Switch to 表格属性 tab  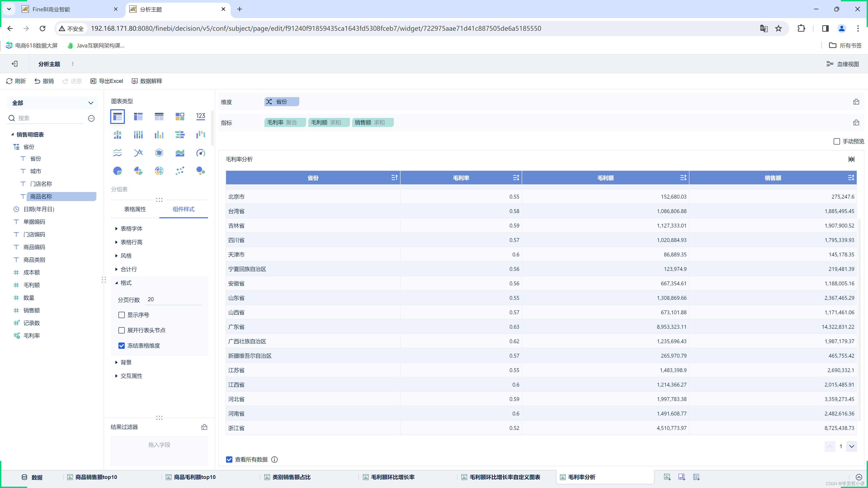pyautogui.click(x=135, y=209)
